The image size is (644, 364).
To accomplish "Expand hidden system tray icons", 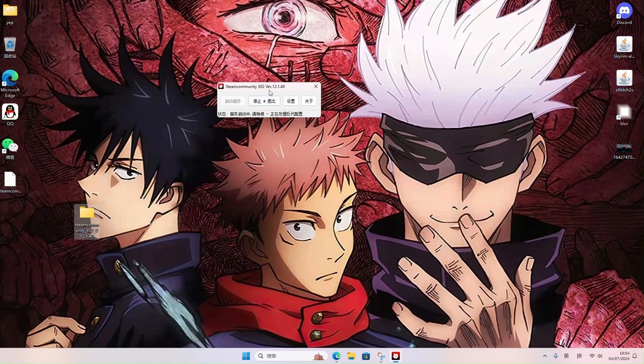I will tap(545, 356).
